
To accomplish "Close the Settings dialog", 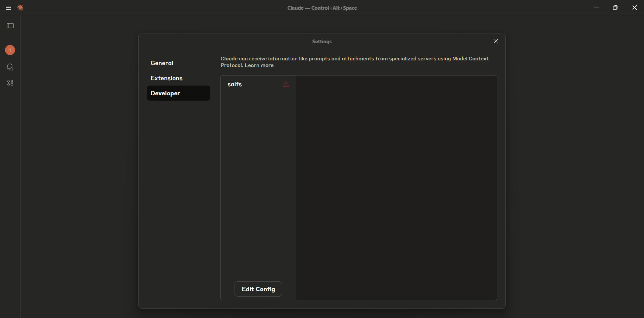I will [496, 41].
